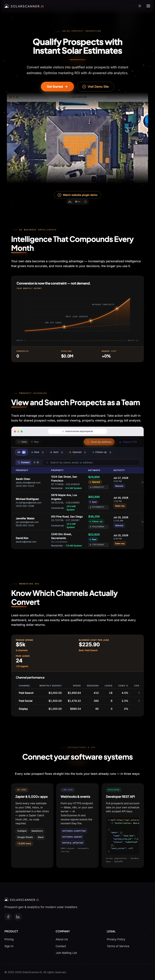
Task: Play the Watch website plugin demo
Action: (x=77, y=195)
